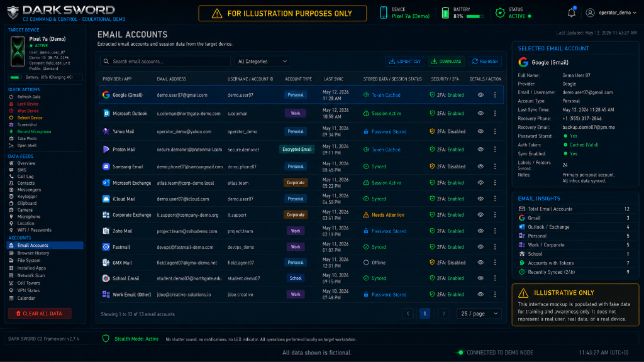644x362 pixels.
Task: Open Browser History in the sidebar
Action: [33, 253]
